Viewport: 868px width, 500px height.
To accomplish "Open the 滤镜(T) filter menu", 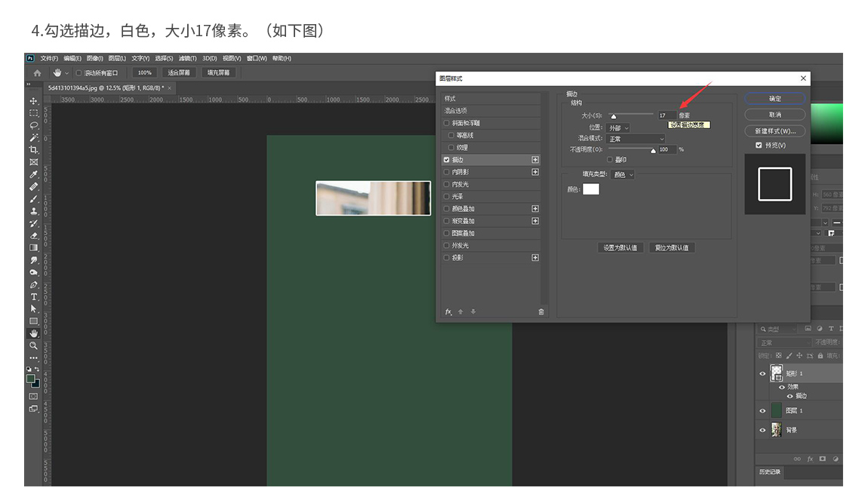I will [x=187, y=58].
